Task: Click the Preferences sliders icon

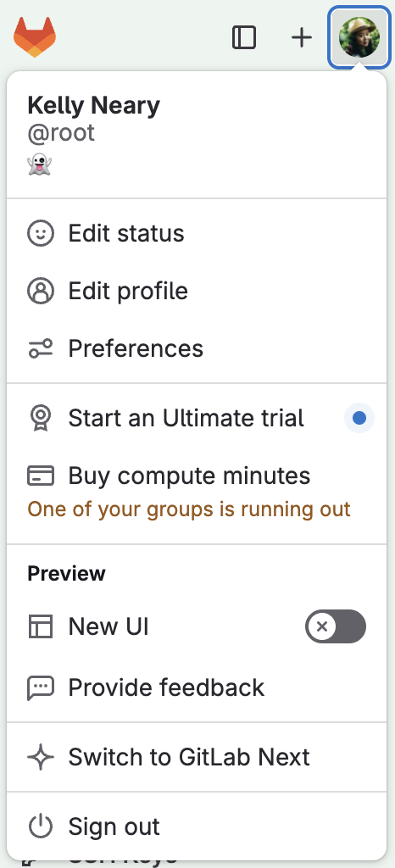Action: pyautogui.click(x=41, y=348)
